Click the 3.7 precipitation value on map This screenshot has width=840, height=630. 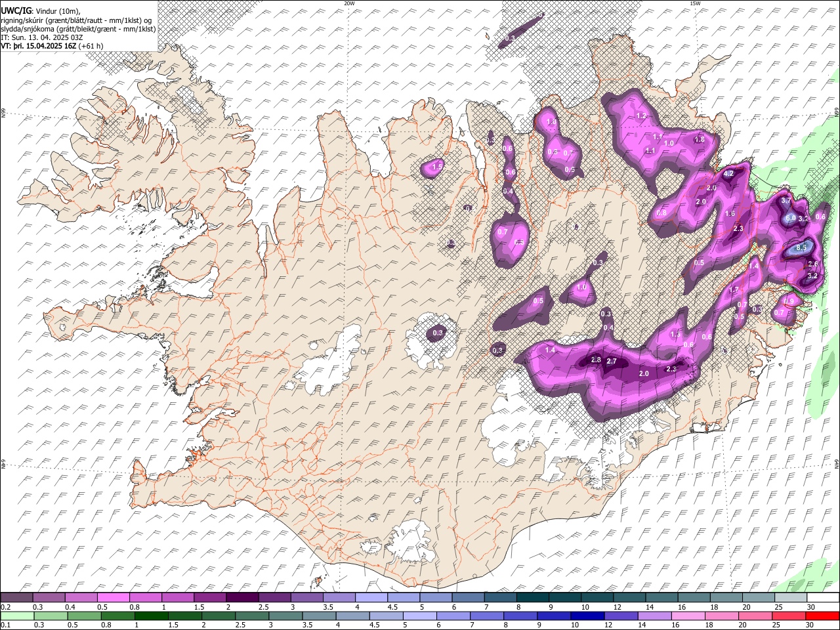click(x=786, y=200)
